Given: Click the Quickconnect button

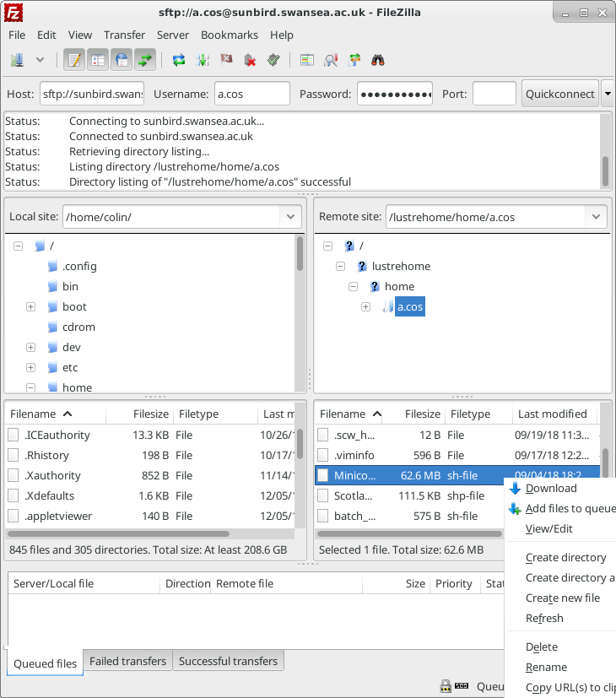Looking at the screenshot, I should [x=560, y=94].
